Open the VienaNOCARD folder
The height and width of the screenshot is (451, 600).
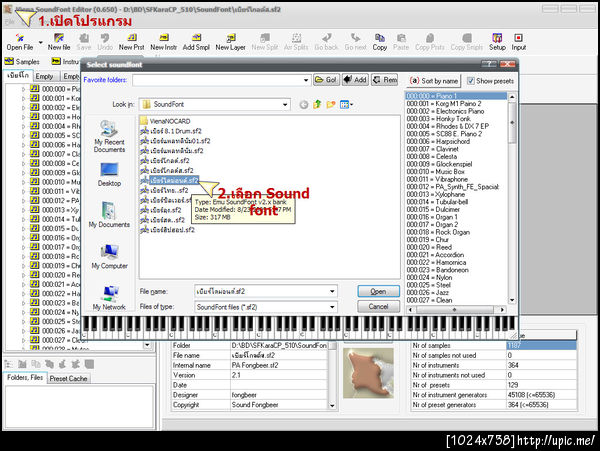click(x=165, y=121)
